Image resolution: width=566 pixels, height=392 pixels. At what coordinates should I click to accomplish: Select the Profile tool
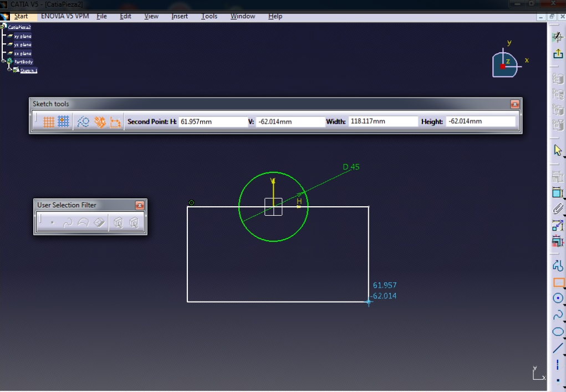558,266
